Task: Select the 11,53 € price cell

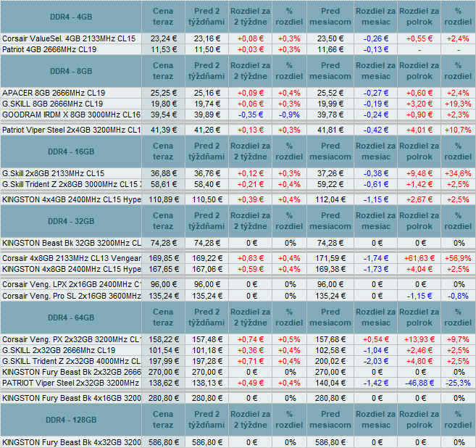Action: point(164,49)
